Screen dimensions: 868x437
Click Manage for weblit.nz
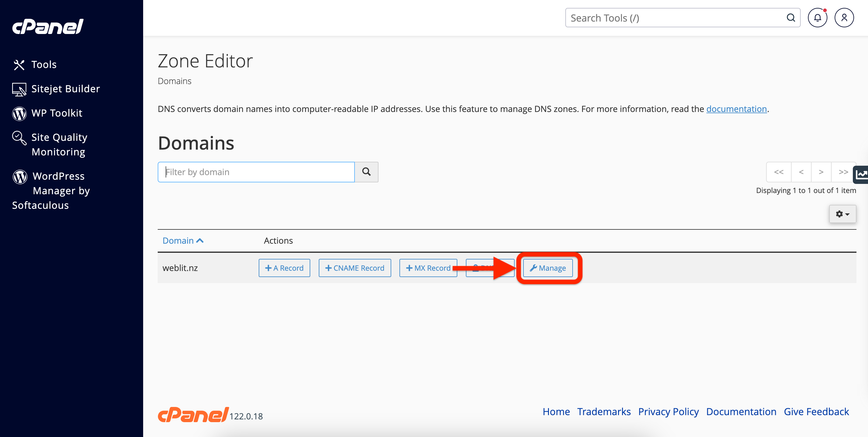[547, 268]
